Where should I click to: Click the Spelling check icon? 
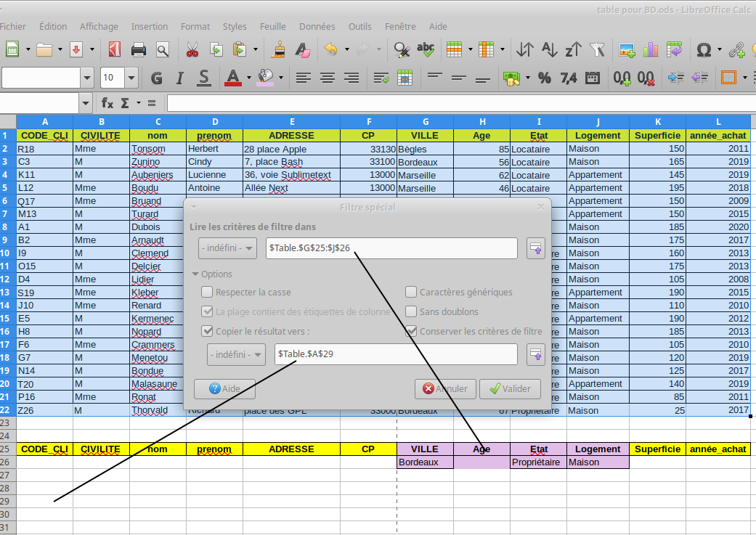(x=426, y=50)
